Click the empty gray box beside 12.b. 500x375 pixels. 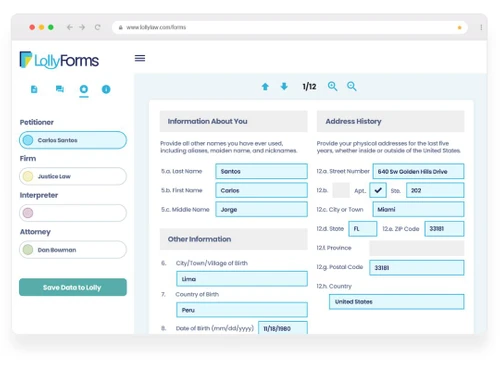[x=341, y=190]
